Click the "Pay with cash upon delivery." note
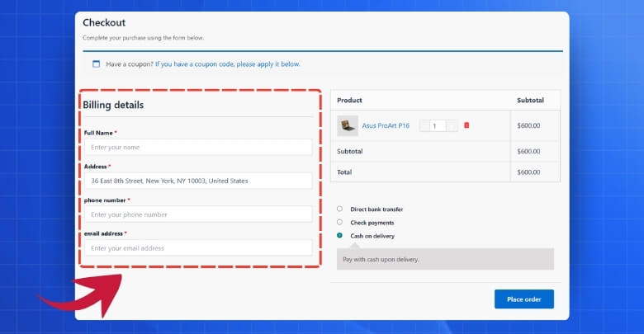This screenshot has height=334, width=644. pos(381,259)
